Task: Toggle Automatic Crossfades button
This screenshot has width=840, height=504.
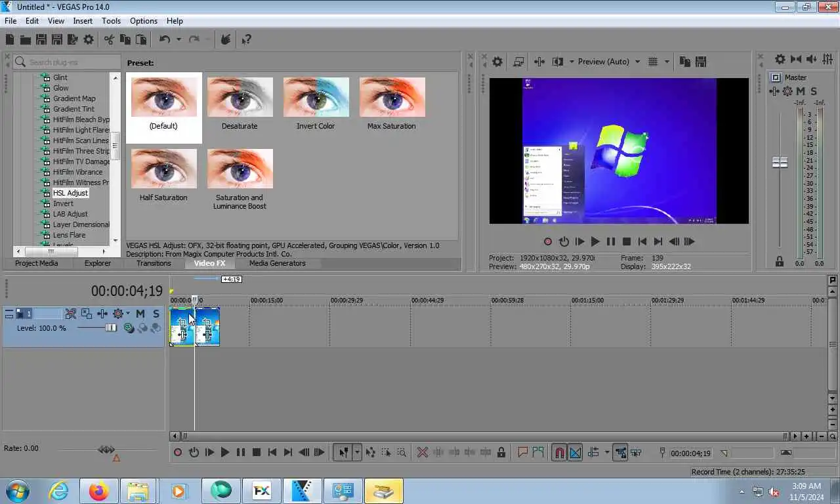Action: (x=575, y=452)
